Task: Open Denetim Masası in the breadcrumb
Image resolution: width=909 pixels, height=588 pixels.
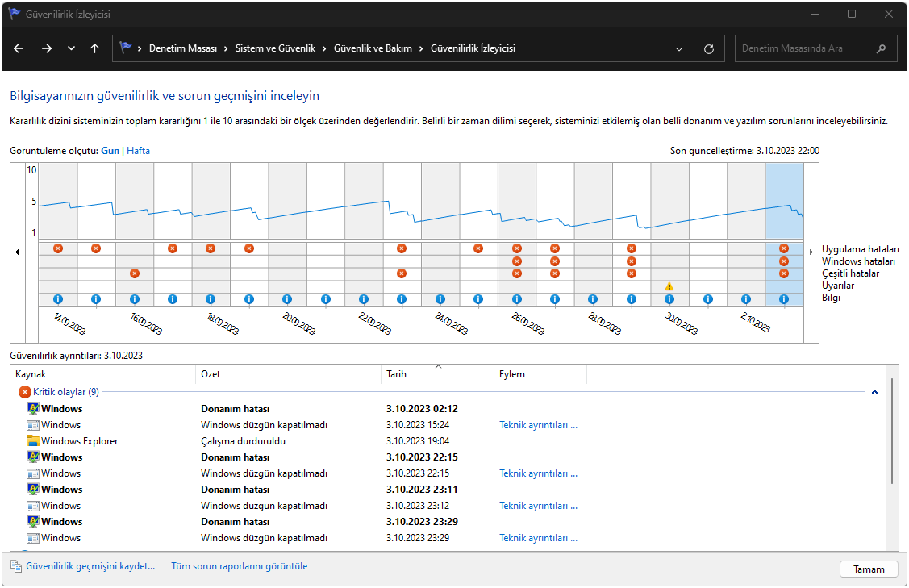Action: (183, 48)
